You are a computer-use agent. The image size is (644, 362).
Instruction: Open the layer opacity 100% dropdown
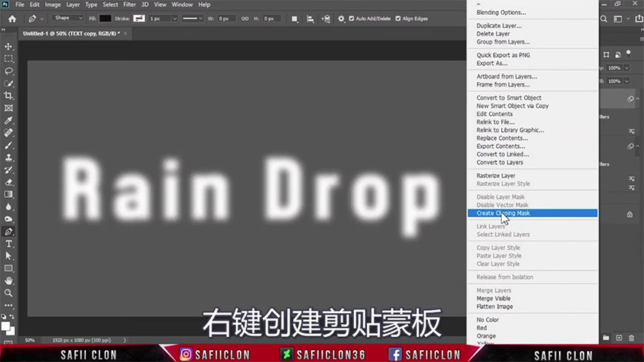pyautogui.click(x=627, y=68)
